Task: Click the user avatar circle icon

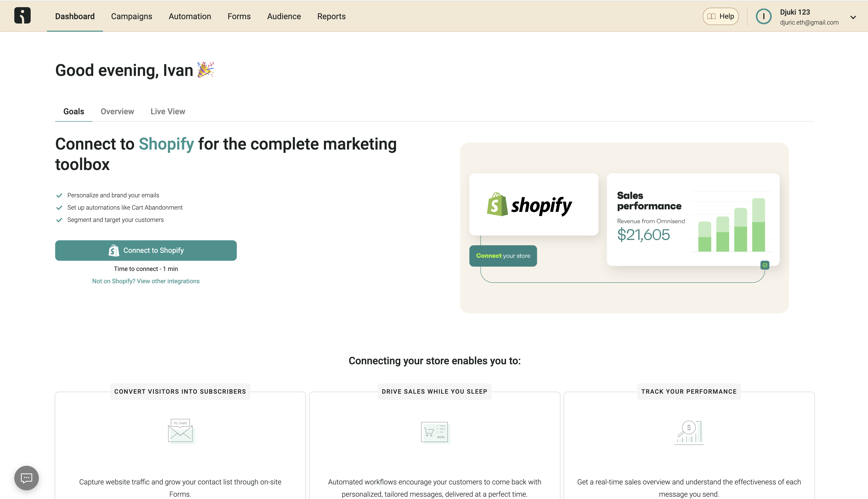Action: (763, 16)
